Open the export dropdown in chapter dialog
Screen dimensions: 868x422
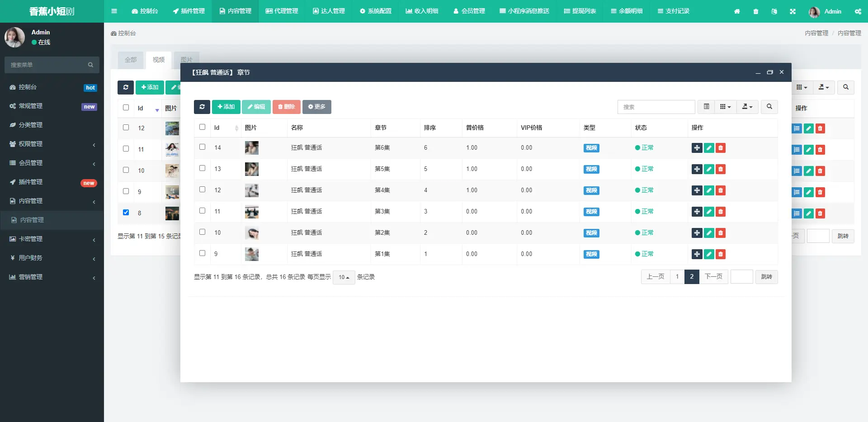(747, 107)
